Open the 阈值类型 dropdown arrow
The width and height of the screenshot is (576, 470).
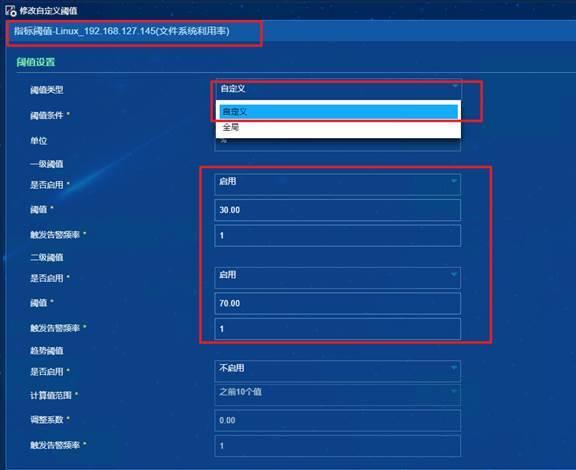click(x=454, y=86)
